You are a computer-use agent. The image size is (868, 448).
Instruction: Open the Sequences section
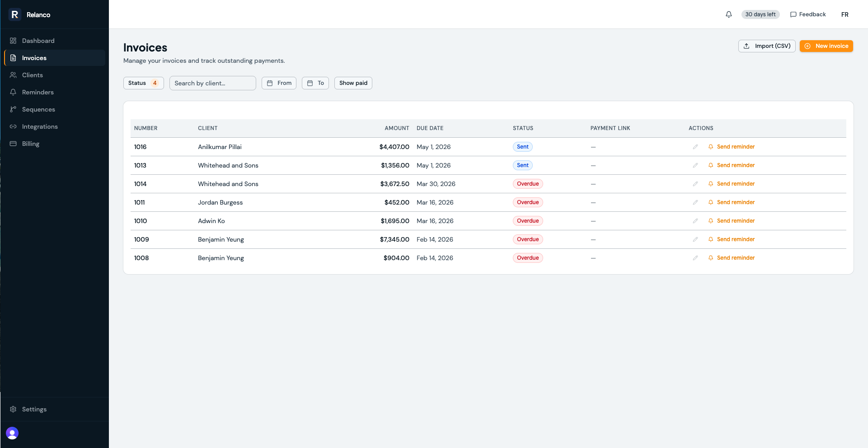pos(55,109)
